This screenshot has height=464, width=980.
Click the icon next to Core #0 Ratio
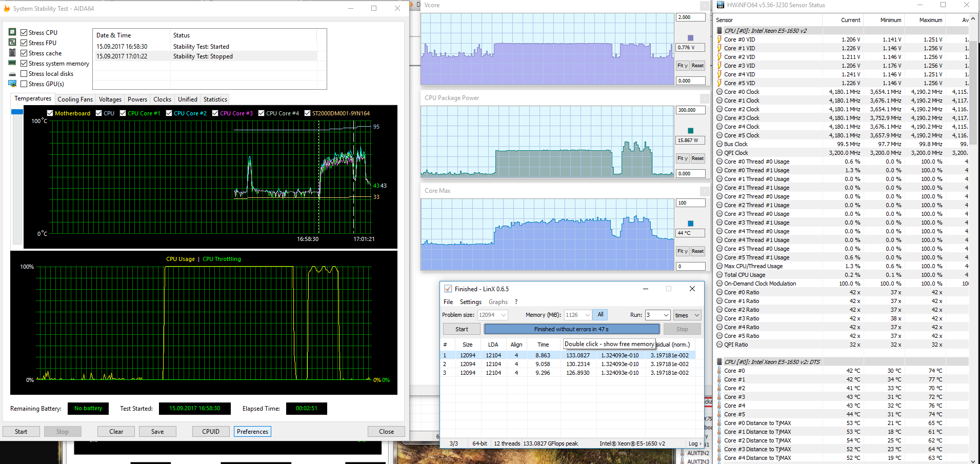pyautogui.click(x=719, y=292)
